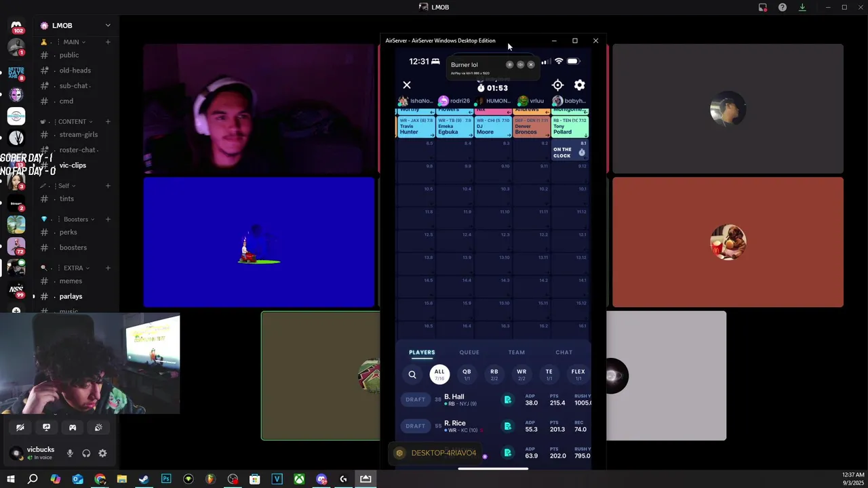Expand the LMOB server dropdown menu
868x488 pixels.
click(x=107, y=26)
